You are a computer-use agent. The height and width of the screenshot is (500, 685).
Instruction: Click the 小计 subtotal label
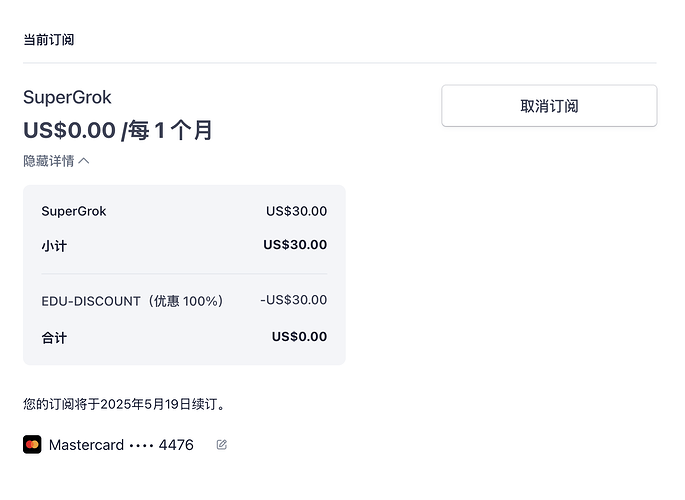pyautogui.click(x=54, y=246)
